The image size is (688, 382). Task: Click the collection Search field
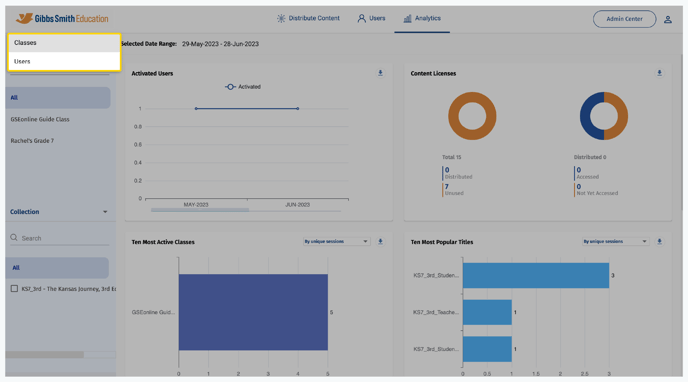60,238
